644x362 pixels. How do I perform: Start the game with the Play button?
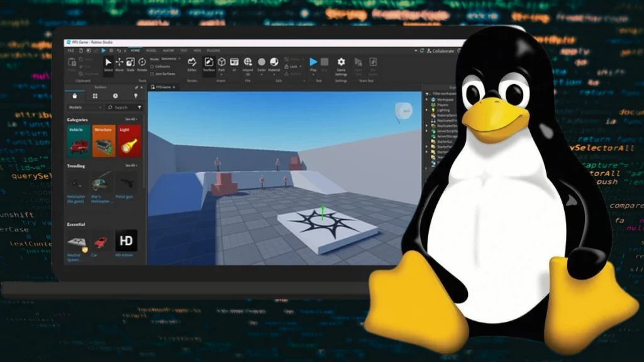pyautogui.click(x=313, y=65)
